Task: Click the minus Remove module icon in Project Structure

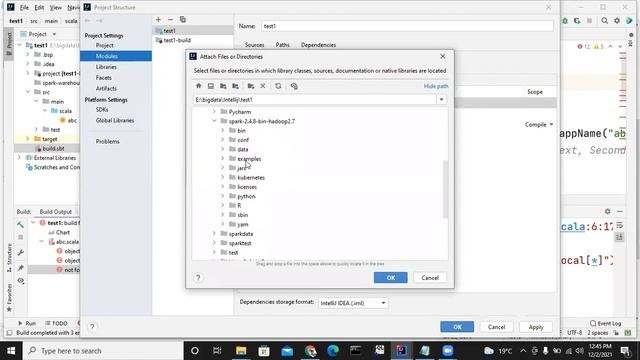Action: (x=171, y=20)
